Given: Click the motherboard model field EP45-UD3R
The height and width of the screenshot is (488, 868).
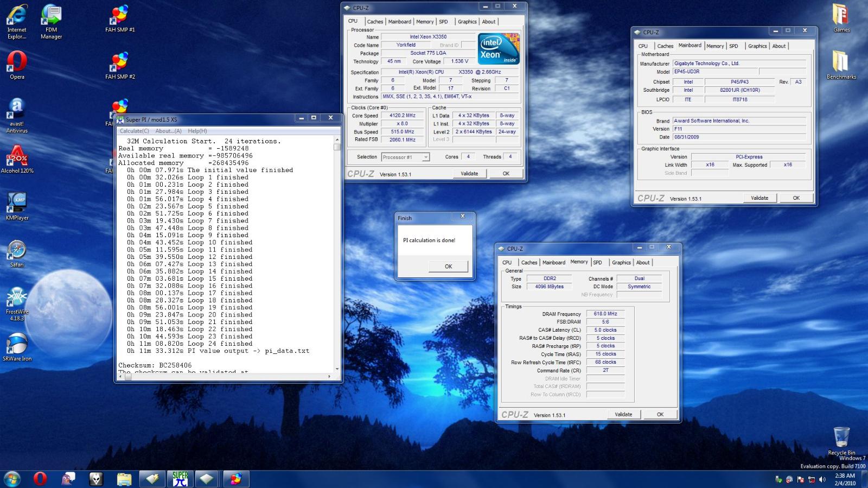Looking at the screenshot, I should click(x=715, y=72).
